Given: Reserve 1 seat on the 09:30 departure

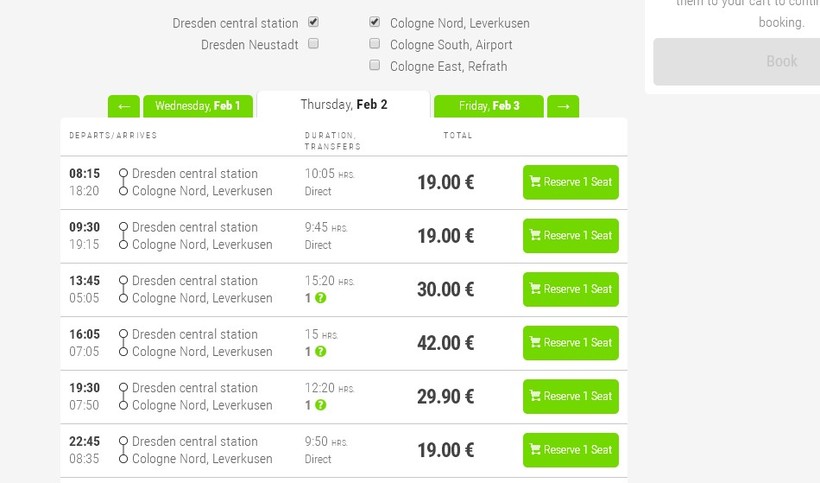Looking at the screenshot, I should click(570, 236).
